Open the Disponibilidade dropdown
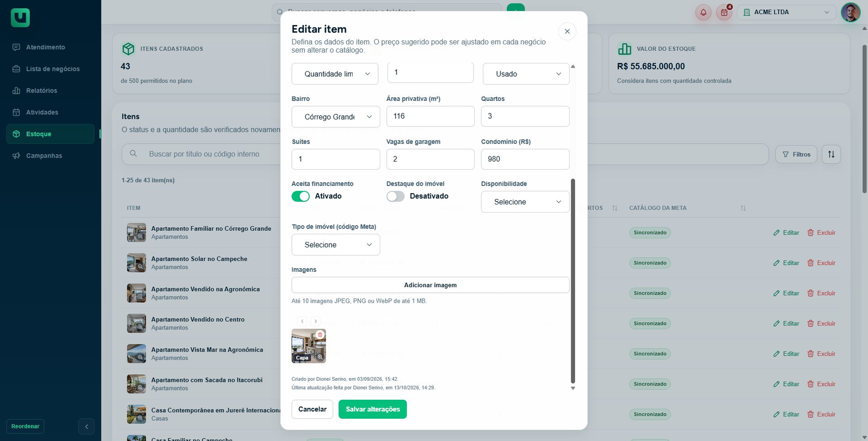This screenshot has width=868, height=441. click(x=525, y=202)
